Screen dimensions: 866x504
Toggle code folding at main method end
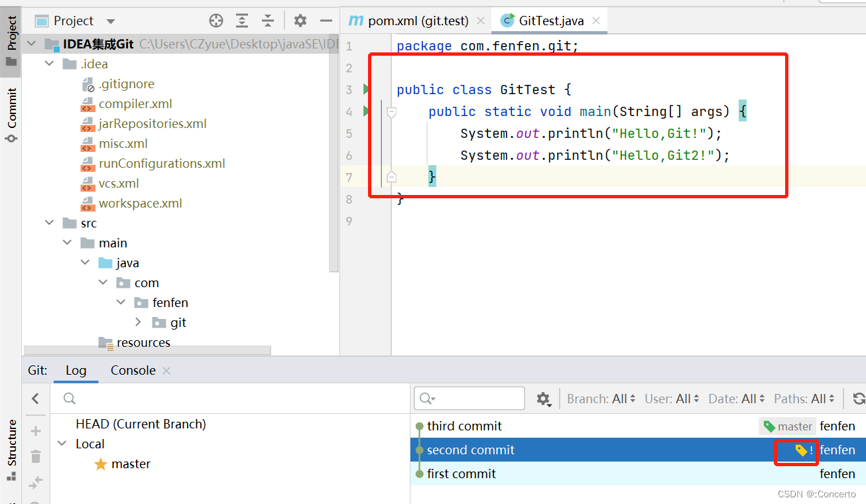[x=392, y=177]
